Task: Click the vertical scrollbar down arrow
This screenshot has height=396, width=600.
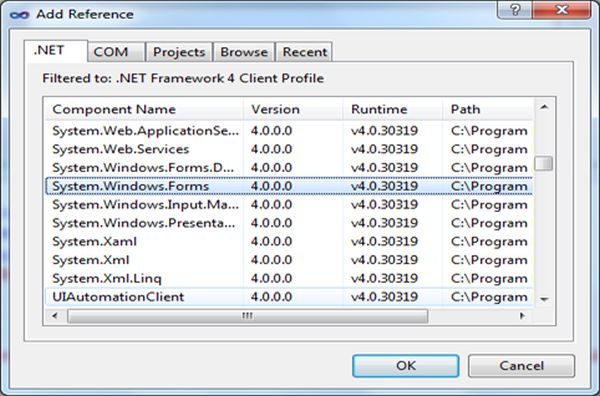Action: [544, 299]
